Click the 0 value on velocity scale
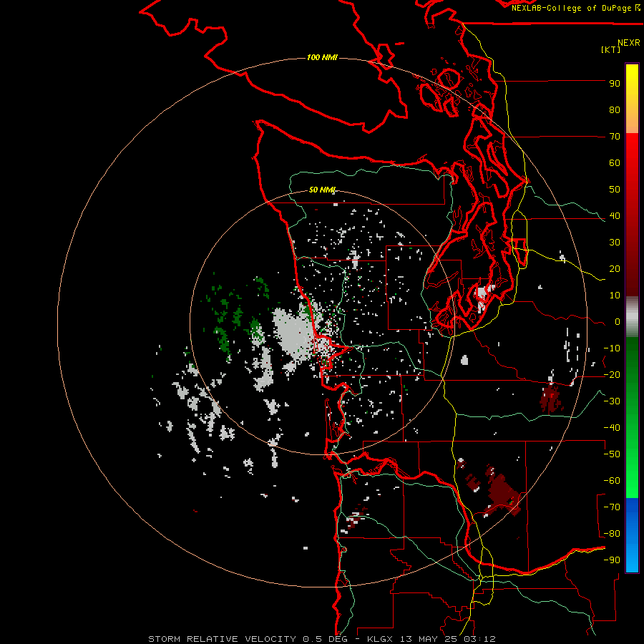The height and width of the screenshot is (644, 644). pos(618,322)
